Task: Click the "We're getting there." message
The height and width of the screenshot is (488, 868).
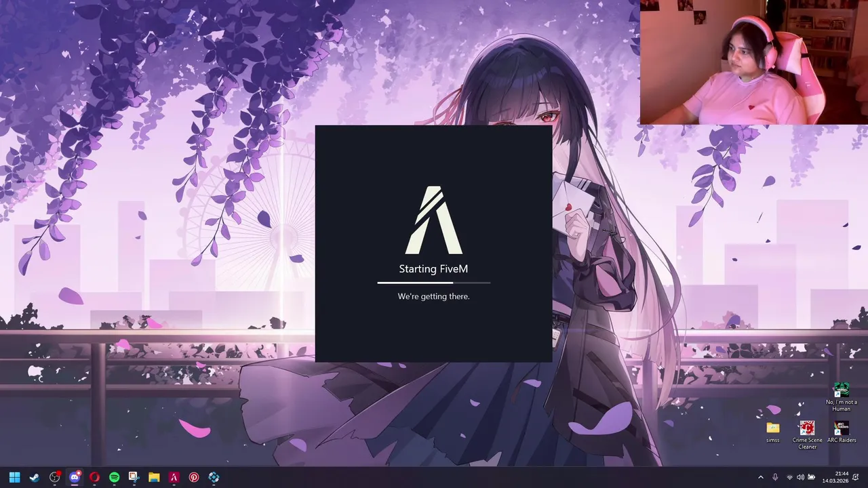Action: [433, 296]
